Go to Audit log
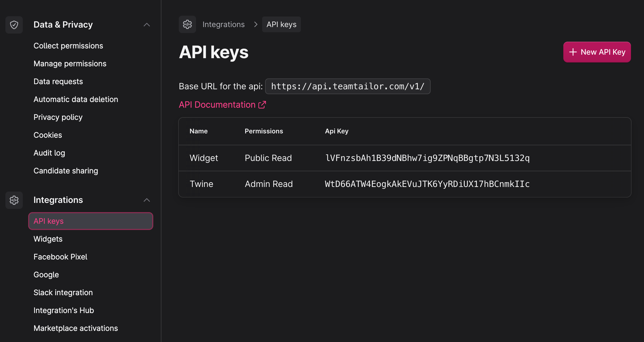The height and width of the screenshot is (342, 644). [49, 153]
